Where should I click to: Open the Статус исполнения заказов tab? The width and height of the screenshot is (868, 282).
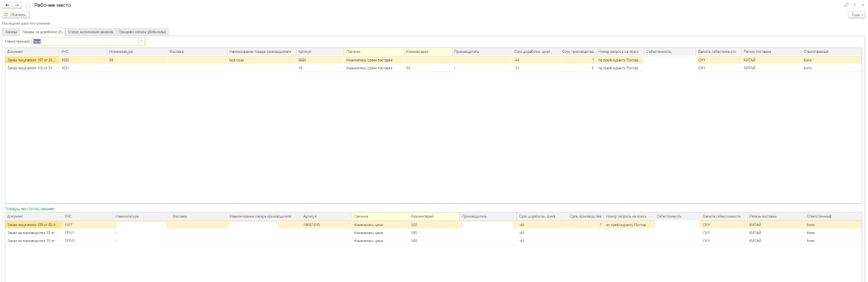pyautogui.click(x=90, y=31)
